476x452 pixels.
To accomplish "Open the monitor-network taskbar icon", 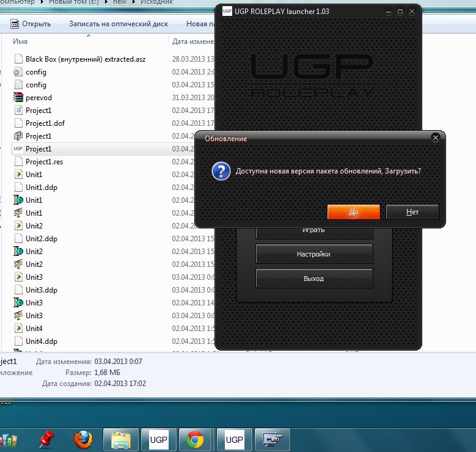I will 273,440.
